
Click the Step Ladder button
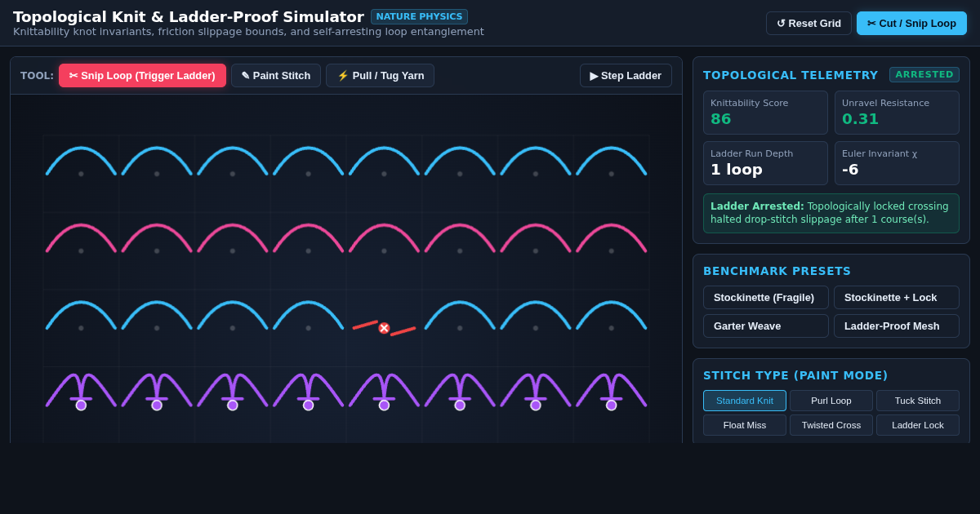(626, 75)
